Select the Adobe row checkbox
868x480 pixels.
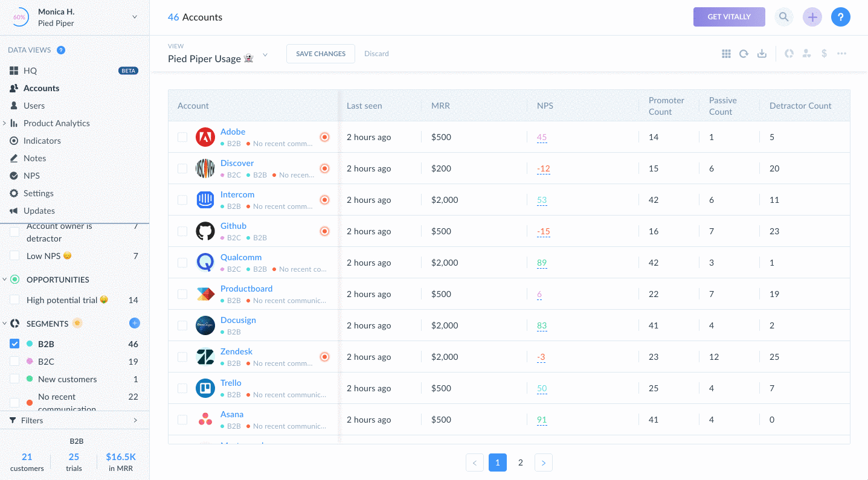[x=182, y=137]
